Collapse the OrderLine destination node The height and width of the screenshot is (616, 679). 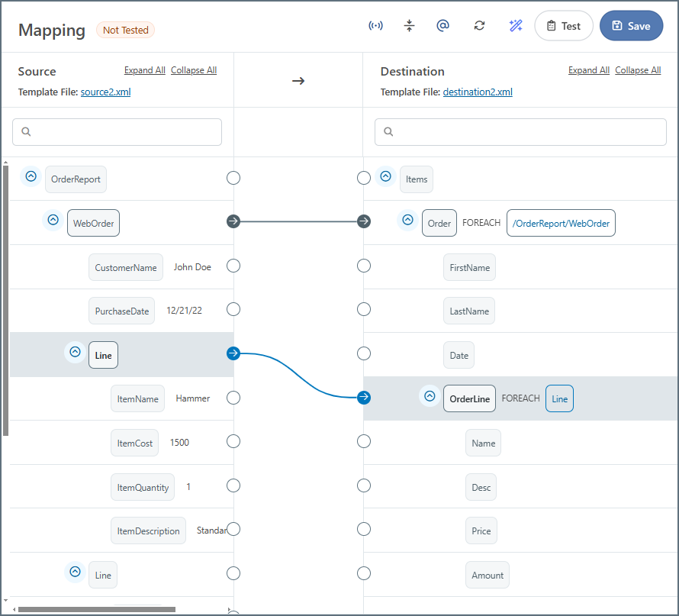coord(430,396)
